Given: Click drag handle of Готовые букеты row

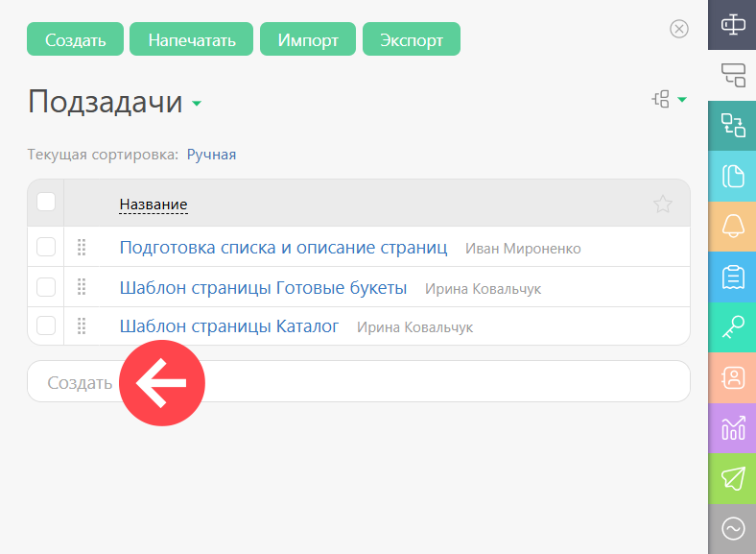Looking at the screenshot, I should (x=82, y=287).
